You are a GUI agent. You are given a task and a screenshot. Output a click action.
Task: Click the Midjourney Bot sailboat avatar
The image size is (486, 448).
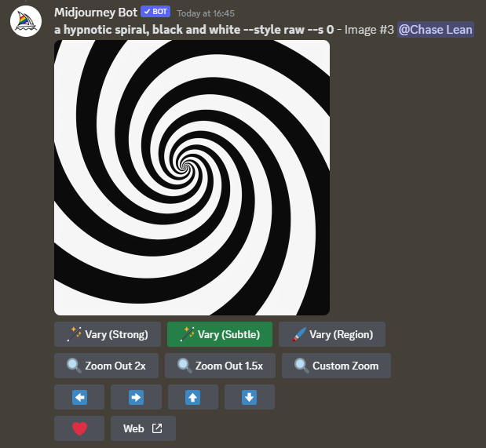(26, 21)
